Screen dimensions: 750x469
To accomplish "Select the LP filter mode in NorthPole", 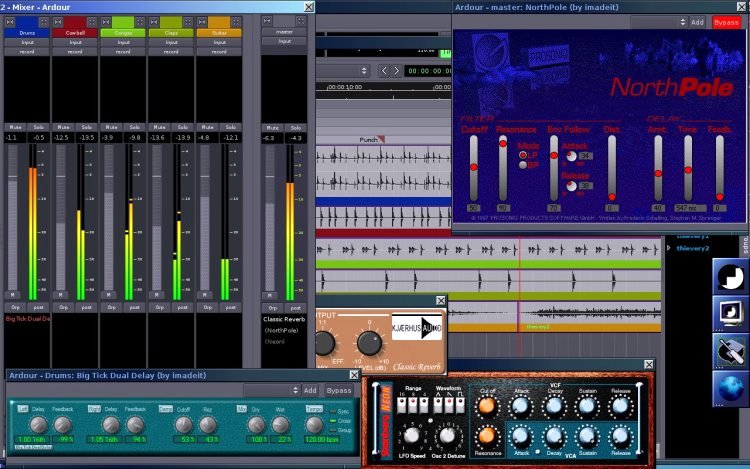I will 523,155.
